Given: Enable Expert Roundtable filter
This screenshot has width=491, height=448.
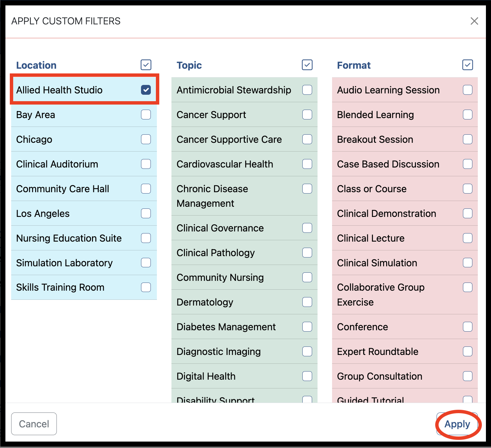Looking at the screenshot, I should click(468, 352).
